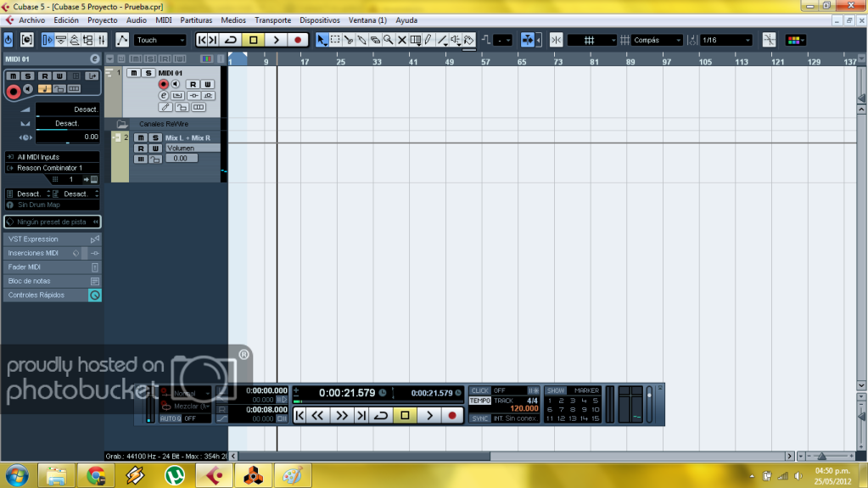The height and width of the screenshot is (488, 868).
Task: Click MIDI 01 pan slider in inspector
Action: (68, 124)
